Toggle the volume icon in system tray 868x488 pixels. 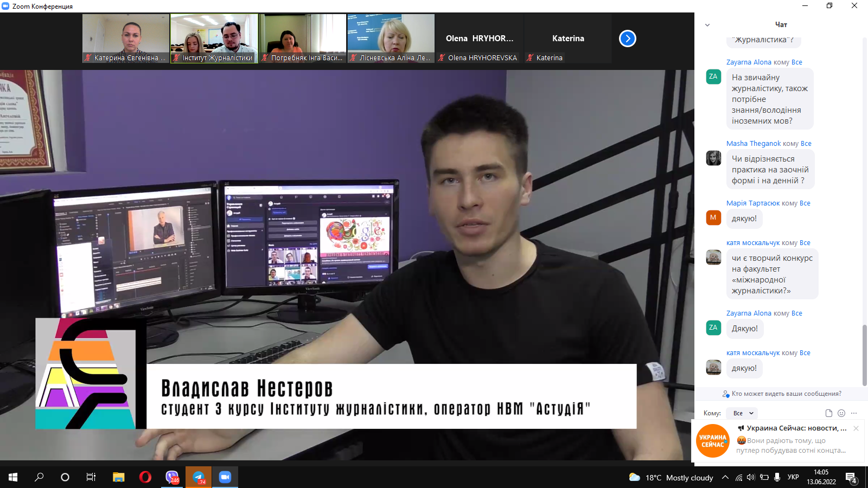pyautogui.click(x=751, y=477)
